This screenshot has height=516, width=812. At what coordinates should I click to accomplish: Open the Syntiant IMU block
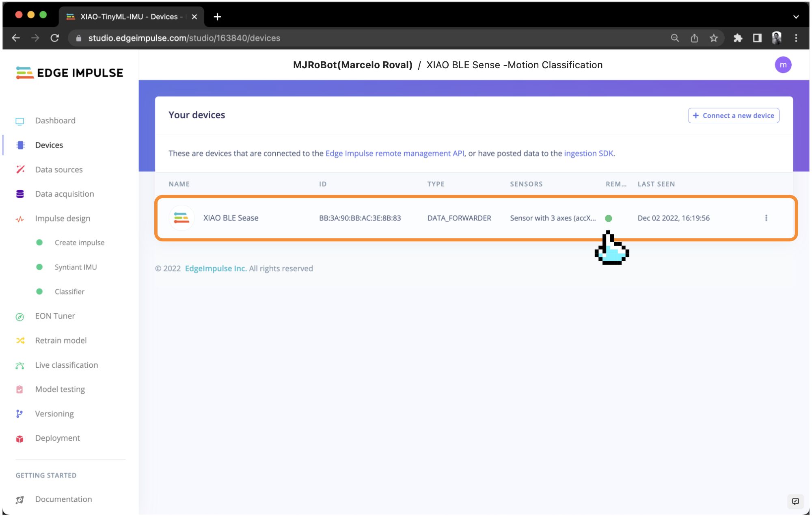pyautogui.click(x=76, y=267)
